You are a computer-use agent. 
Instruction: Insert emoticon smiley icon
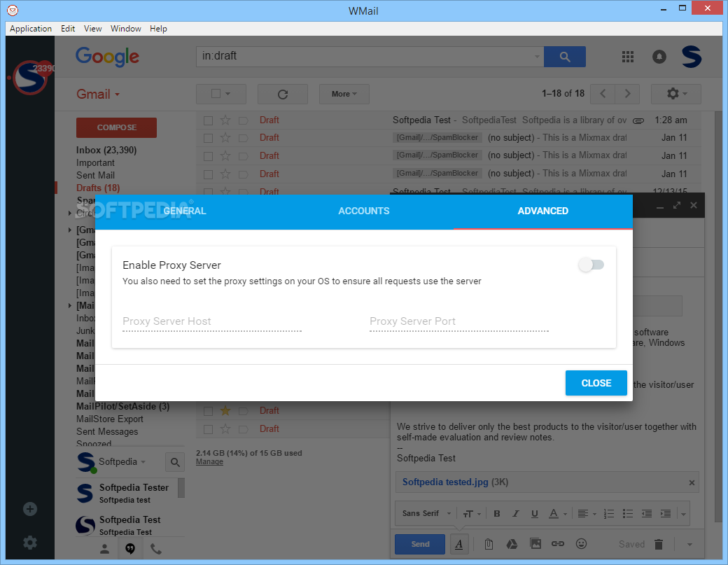[x=581, y=543]
